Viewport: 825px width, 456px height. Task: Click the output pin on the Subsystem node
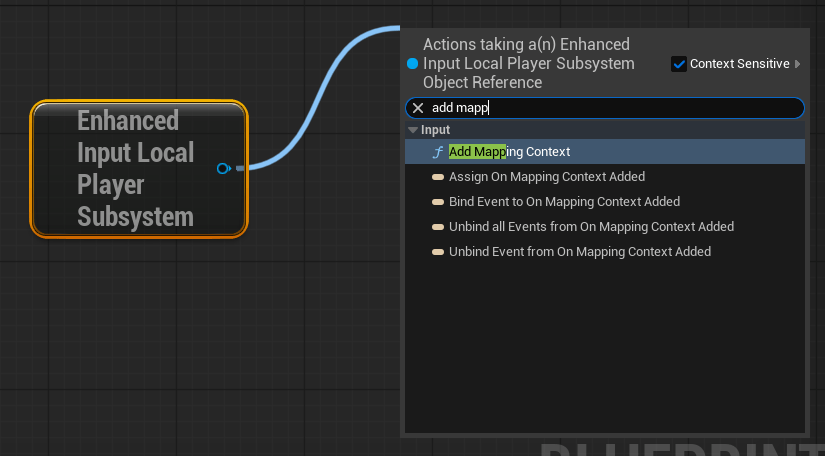pos(223,168)
